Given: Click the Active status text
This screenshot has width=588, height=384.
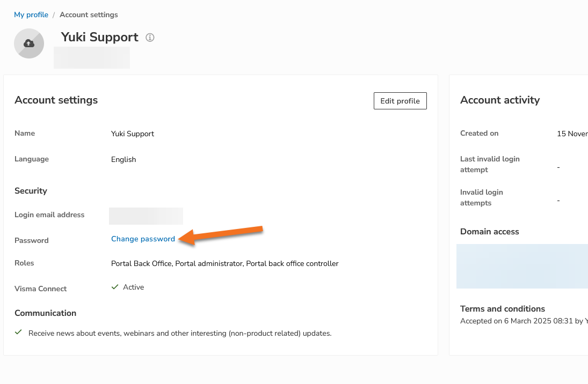Looking at the screenshot, I should 134,287.
